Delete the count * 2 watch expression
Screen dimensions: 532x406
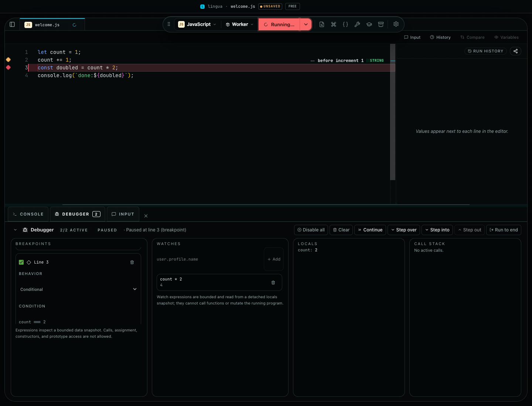(x=273, y=283)
